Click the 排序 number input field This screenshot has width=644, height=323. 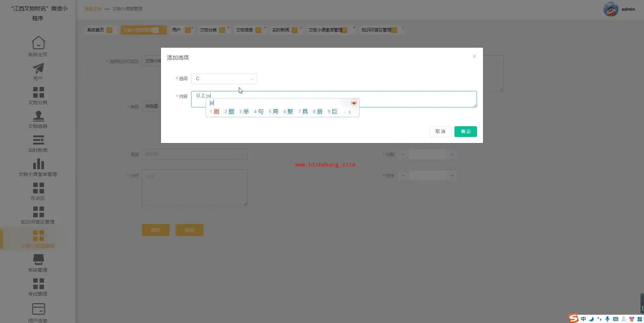pos(428,176)
